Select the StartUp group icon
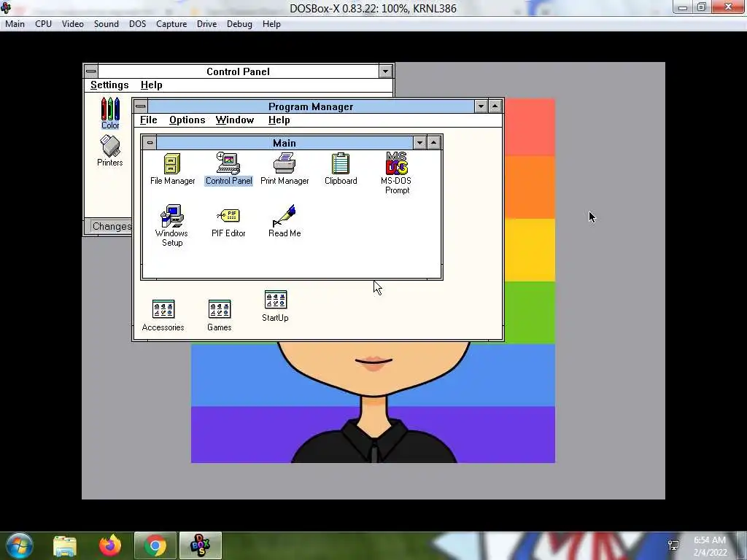The image size is (747, 560). pos(275,306)
